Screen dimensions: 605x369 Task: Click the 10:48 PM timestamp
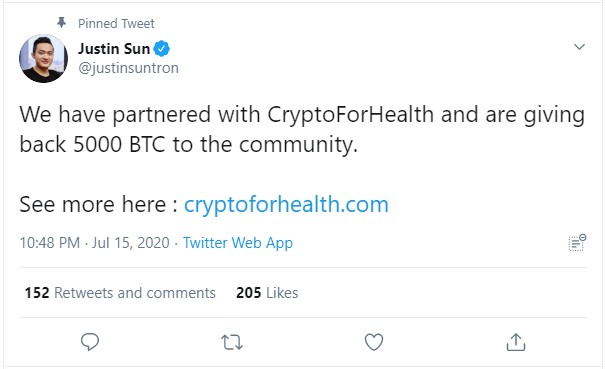(50, 243)
